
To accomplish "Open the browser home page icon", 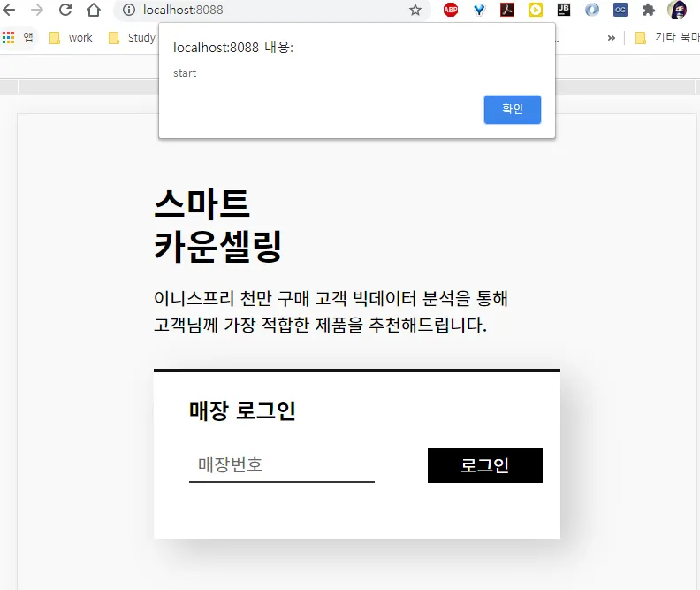I will pos(94,10).
